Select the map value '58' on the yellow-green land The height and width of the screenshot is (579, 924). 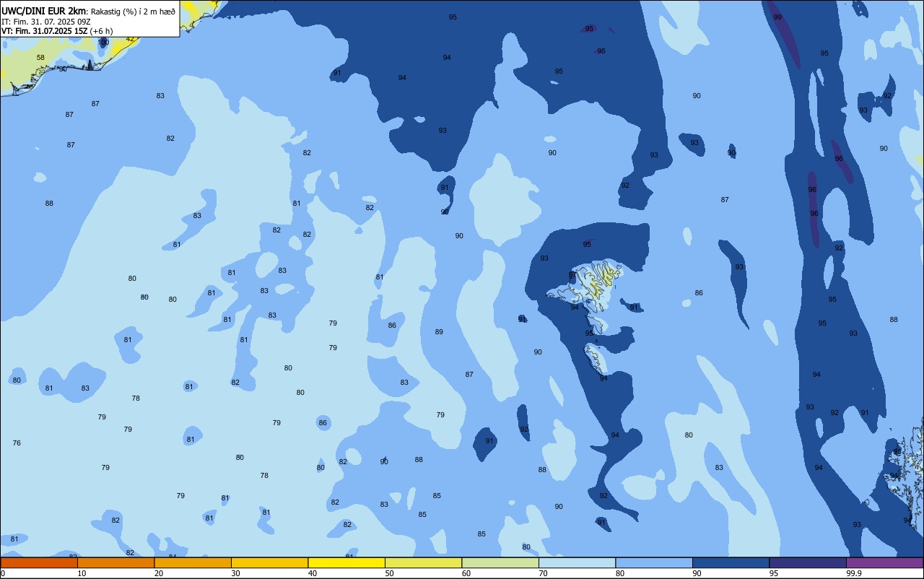click(40, 57)
